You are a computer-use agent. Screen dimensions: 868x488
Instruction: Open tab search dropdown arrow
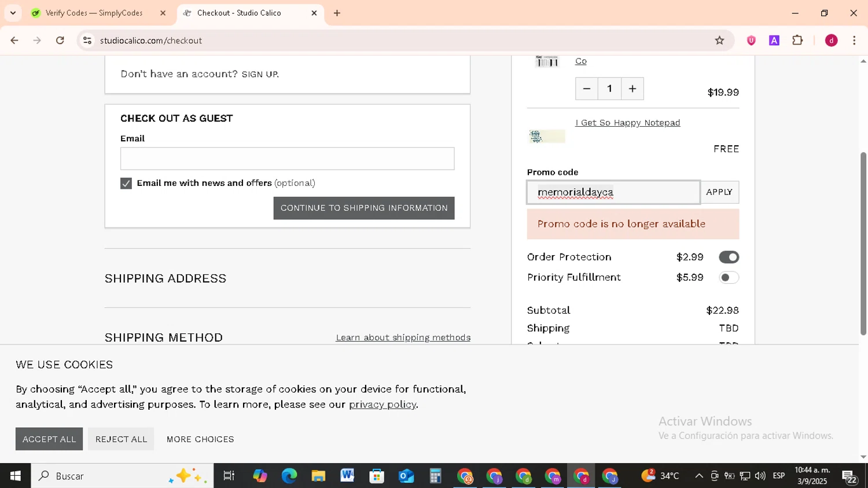(x=13, y=13)
